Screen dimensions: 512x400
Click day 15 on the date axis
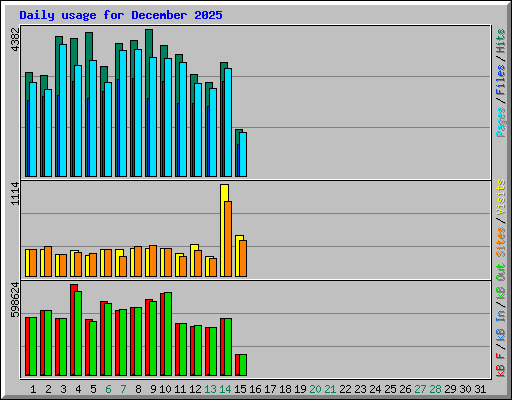coord(240,389)
